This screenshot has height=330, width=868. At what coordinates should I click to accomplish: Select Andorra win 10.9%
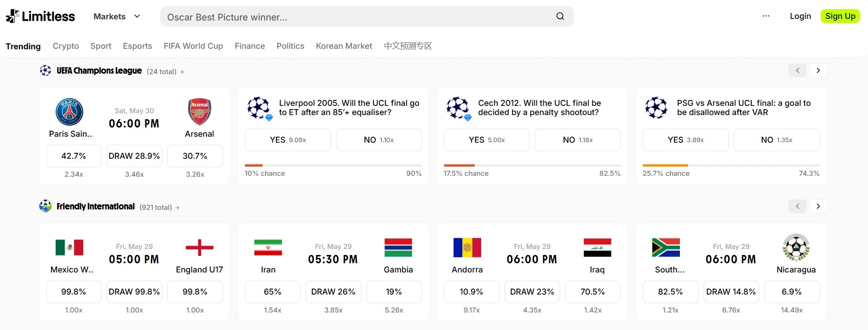point(471,292)
